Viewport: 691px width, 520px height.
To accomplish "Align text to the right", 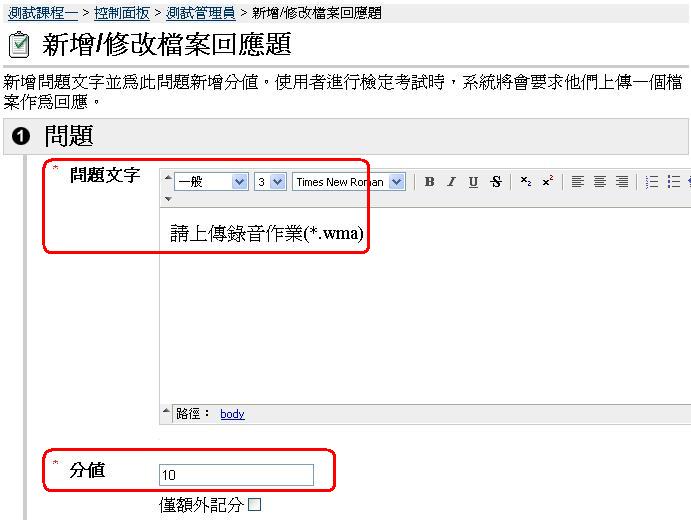I will 622,182.
